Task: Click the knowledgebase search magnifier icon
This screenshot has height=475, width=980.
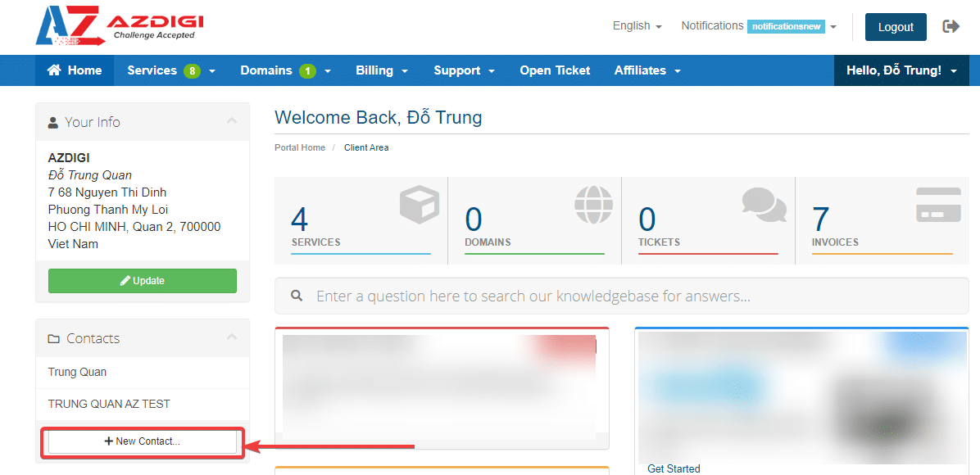Action: [x=297, y=296]
